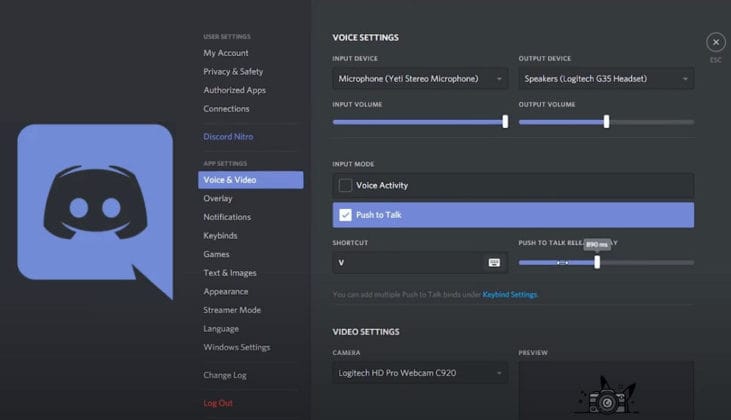Screen dimensions: 731x420
Task: Open Text & Images settings
Action: pyautogui.click(x=230, y=273)
